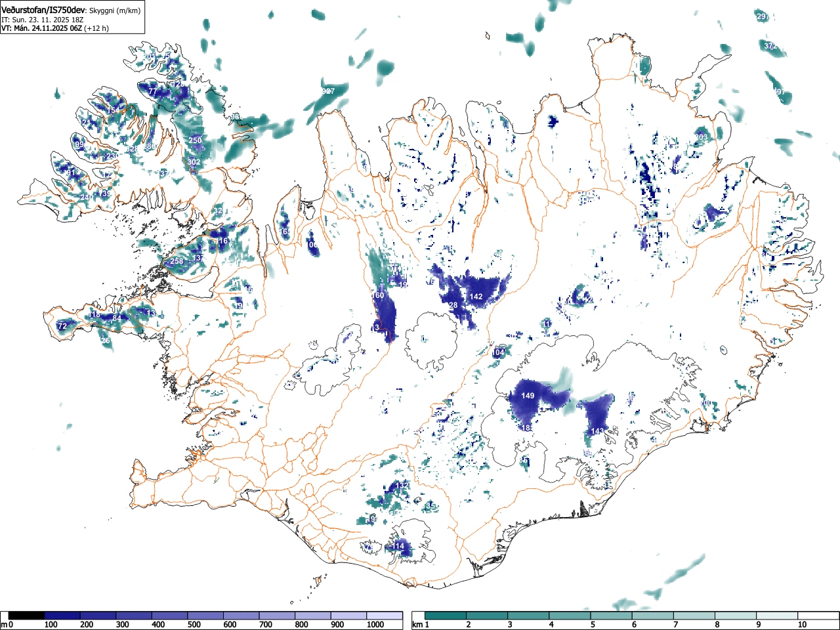Click the 1000 label on the metre scale
840x630 pixels.
(x=375, y=625)
